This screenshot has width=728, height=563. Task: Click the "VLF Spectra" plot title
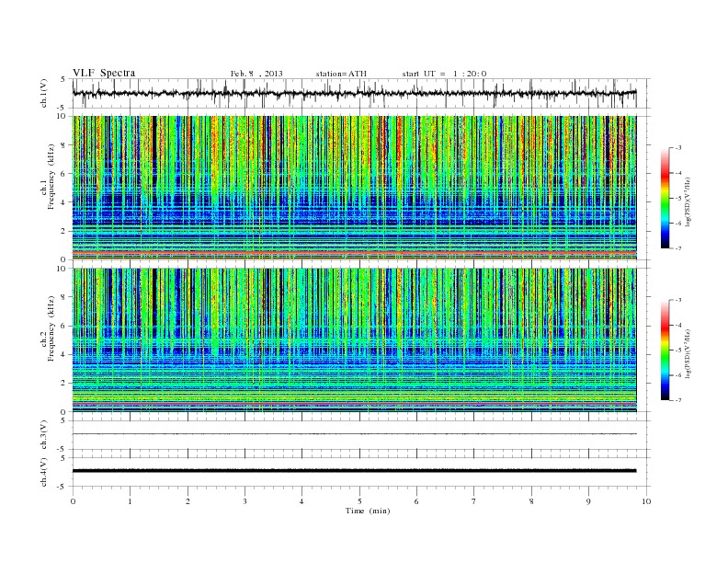104,73
